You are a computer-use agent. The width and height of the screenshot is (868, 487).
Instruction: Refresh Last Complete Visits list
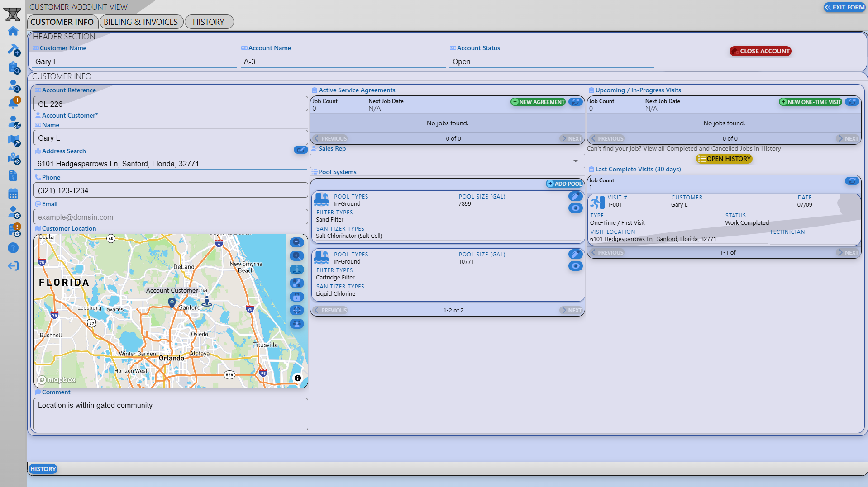[852, 181]
